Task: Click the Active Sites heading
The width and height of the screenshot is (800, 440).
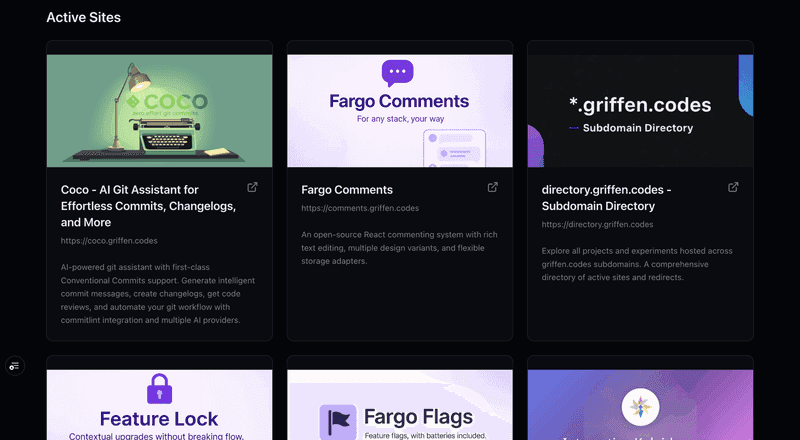Action: (84, 17)
